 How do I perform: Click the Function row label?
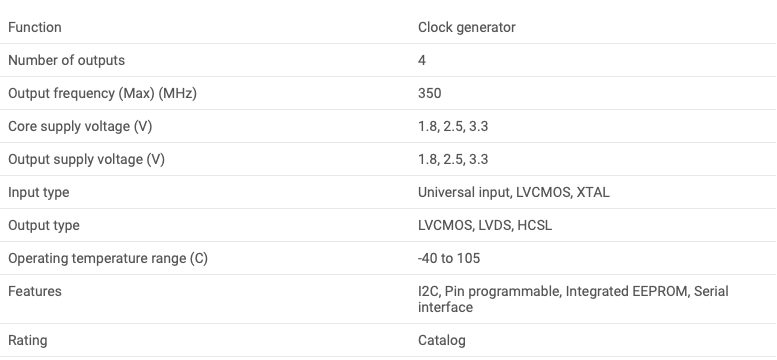point(35,27)
